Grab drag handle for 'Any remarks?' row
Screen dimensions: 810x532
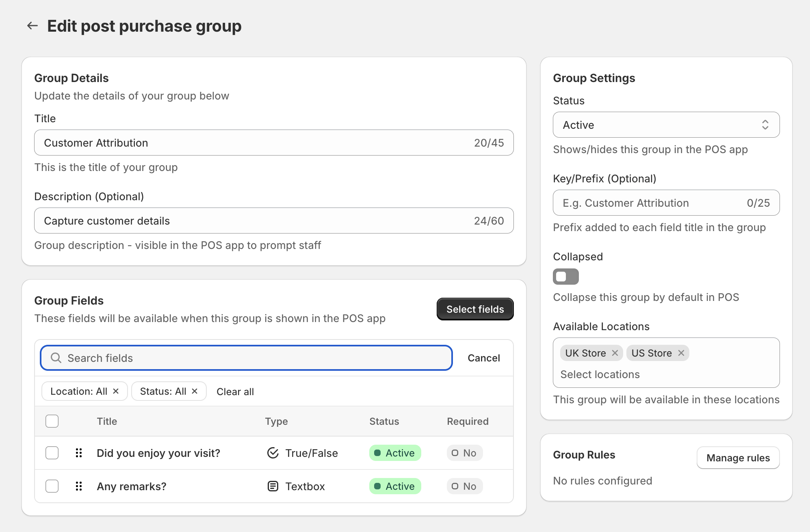pos(79,486)
